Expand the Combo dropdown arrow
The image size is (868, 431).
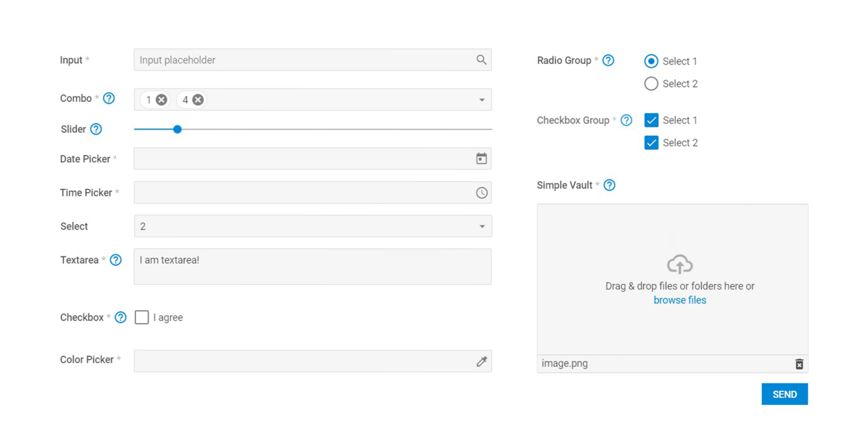(482, 100)
